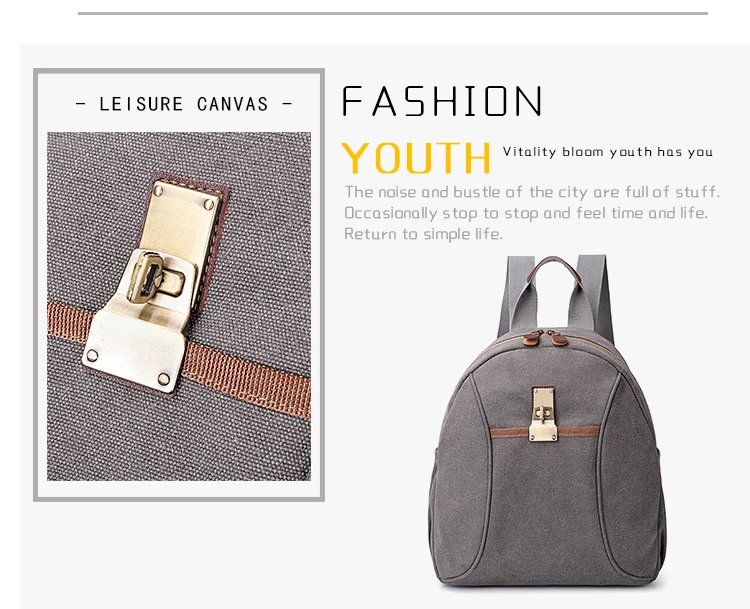Click the brown strap in the close-up
This screenshot has height=609, width=750.
tap(249, 378)
